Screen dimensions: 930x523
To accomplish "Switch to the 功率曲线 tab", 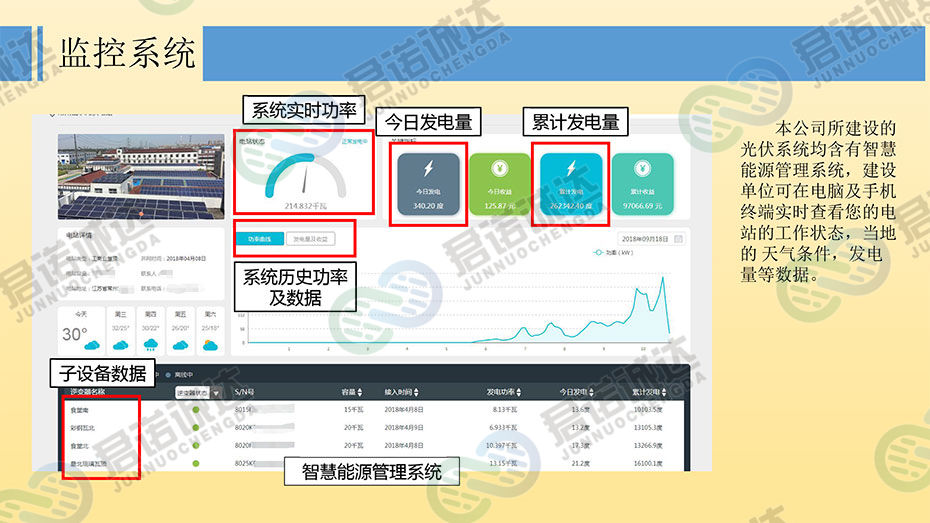I will pyautogui.click(x=259, y=239).
